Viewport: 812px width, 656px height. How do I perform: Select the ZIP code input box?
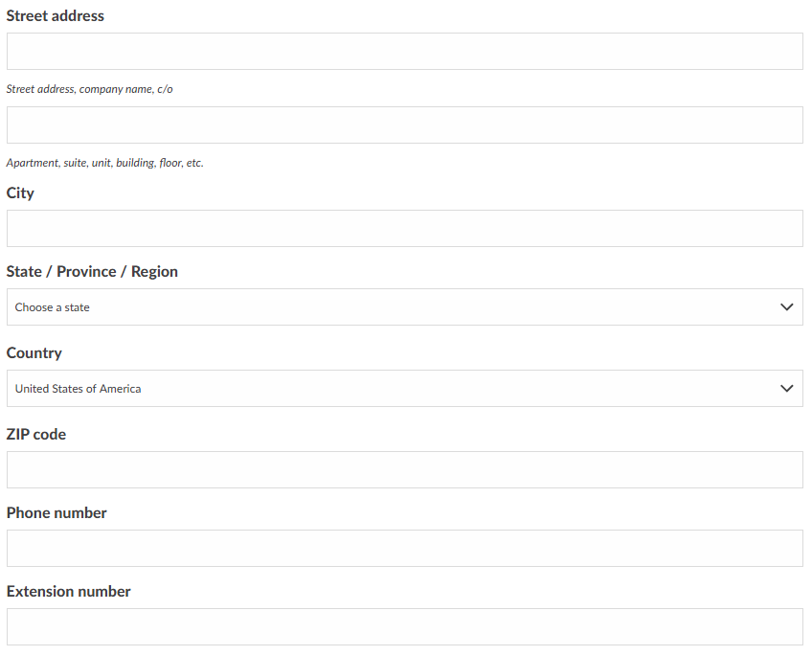(x=404, y=469)
